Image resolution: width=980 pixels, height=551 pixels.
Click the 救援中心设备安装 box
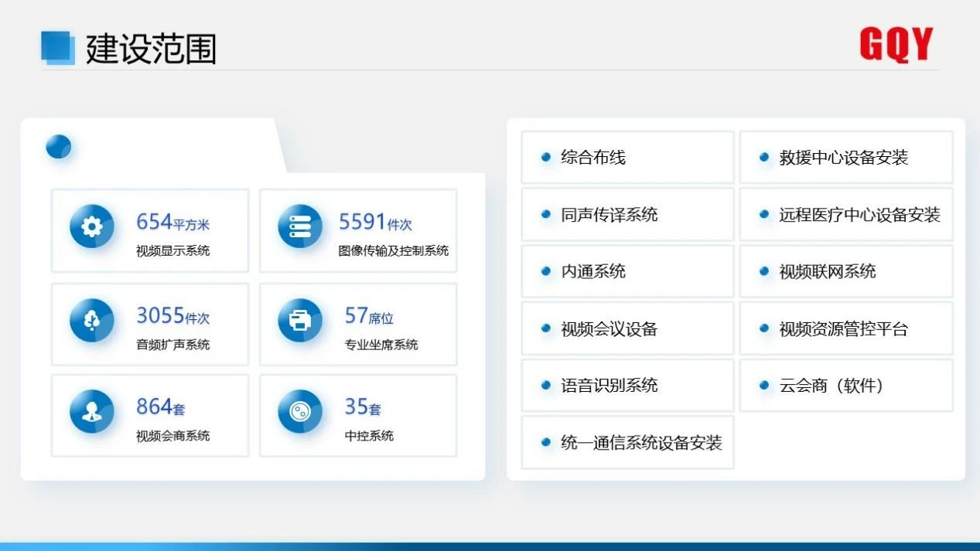(845, 158)
